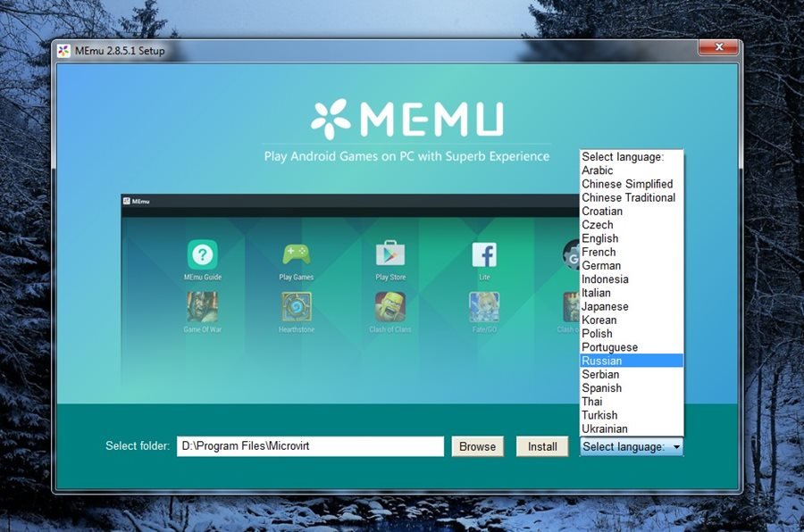Click the MEmu Guide icon in preview

[x=202, y=254]
